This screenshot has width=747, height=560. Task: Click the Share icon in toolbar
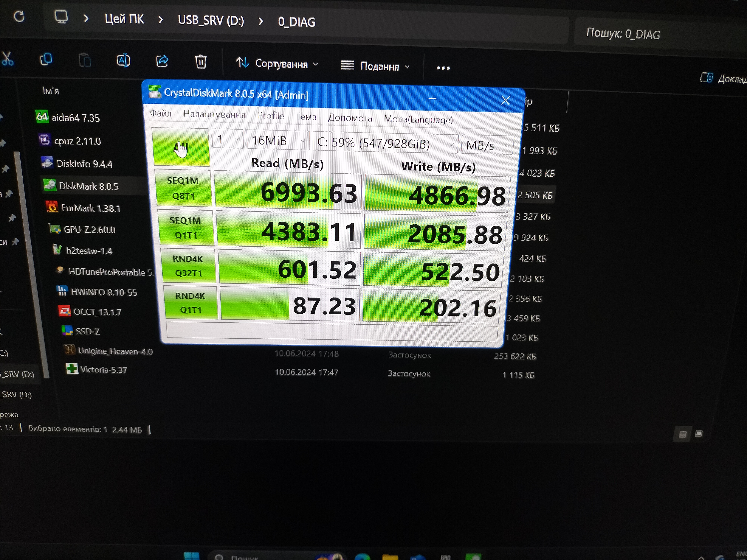(162, 61)
